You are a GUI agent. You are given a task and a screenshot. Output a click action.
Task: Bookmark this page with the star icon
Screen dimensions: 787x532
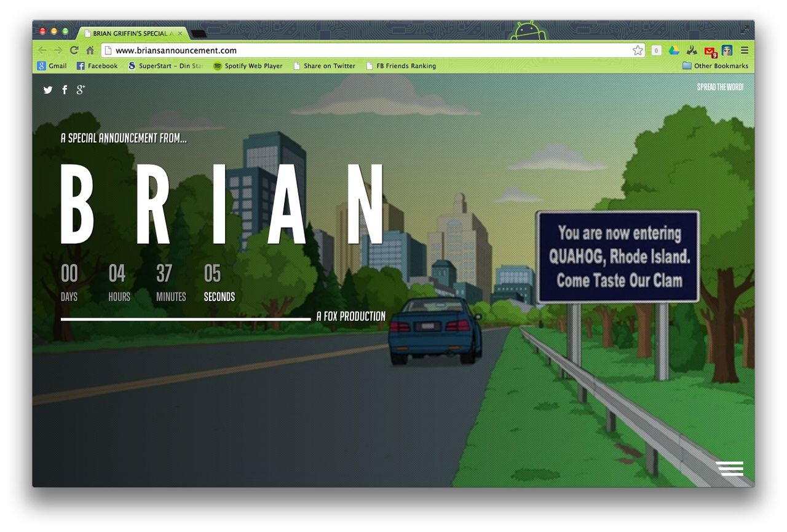pos(638,50)
